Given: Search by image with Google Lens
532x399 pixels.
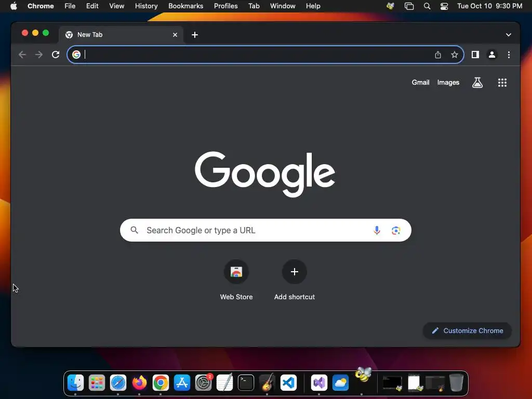Looking at the screenshot, I should (x=396, y=230).
